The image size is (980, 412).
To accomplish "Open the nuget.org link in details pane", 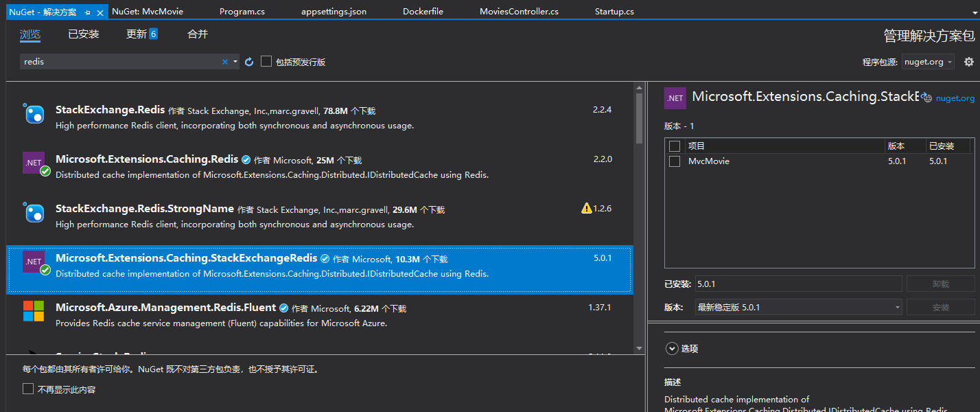I will click(x=955, y=98).
